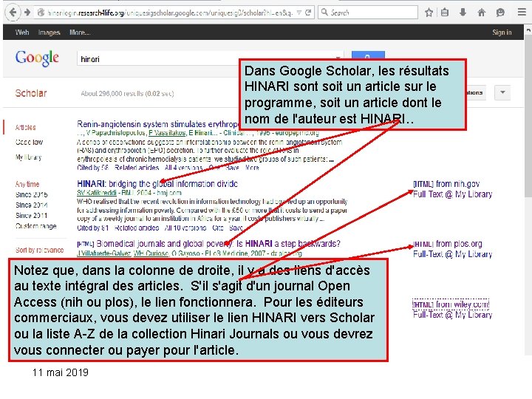Viewport: 532px width, 399px height.
Task: Click the site identity icon in address bar
Action: [41, 13]
